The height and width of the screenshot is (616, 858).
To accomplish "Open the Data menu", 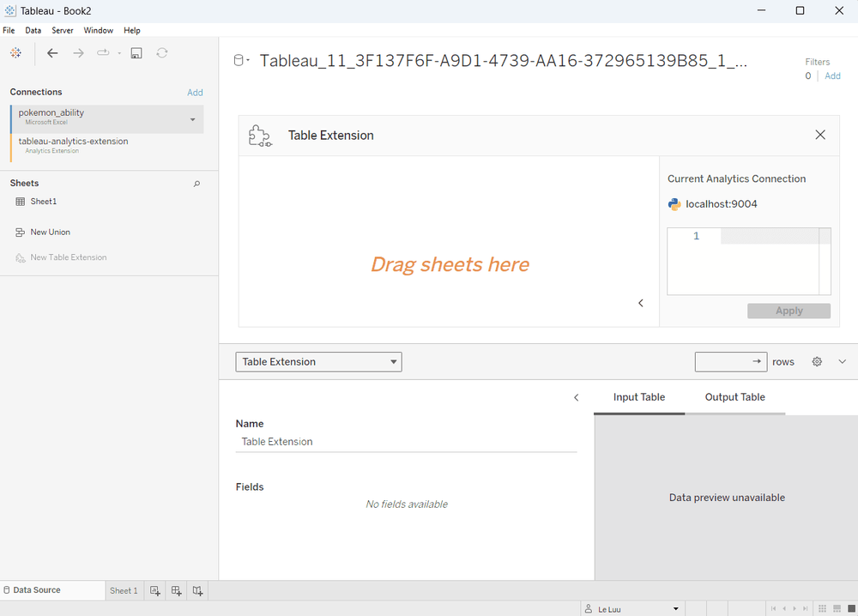I will [x=33, y=30].
